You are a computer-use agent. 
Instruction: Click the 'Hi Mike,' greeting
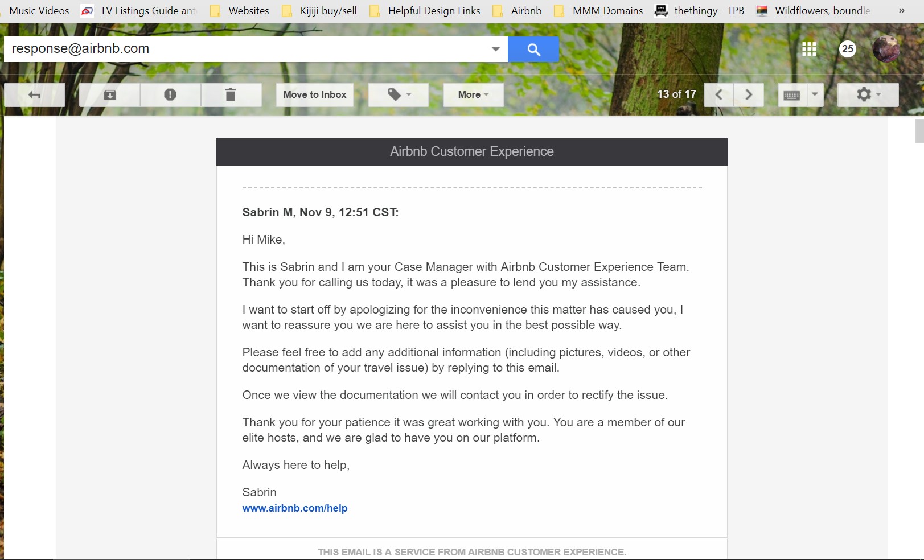[x=264, y=240]
